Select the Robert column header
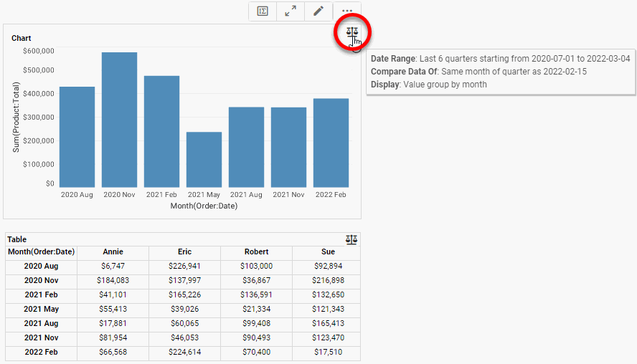This screenshot has height=364, width=637. (x=256, y=252)
